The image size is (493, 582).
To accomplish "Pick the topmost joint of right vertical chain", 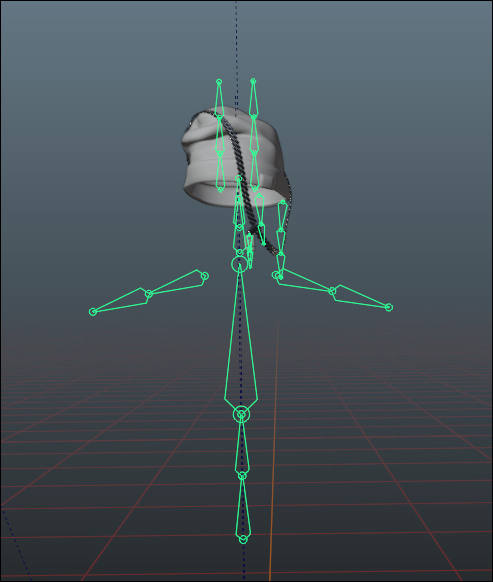I will (253, 81).
